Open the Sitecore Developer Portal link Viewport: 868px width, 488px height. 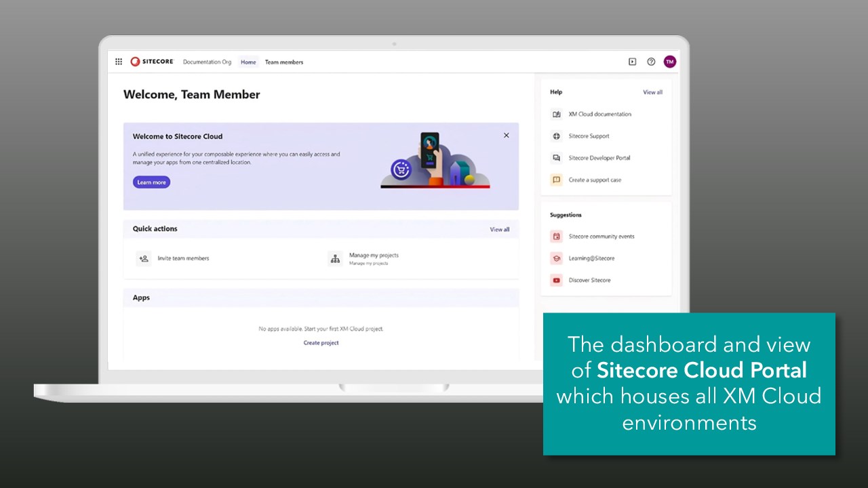point(599,158)
